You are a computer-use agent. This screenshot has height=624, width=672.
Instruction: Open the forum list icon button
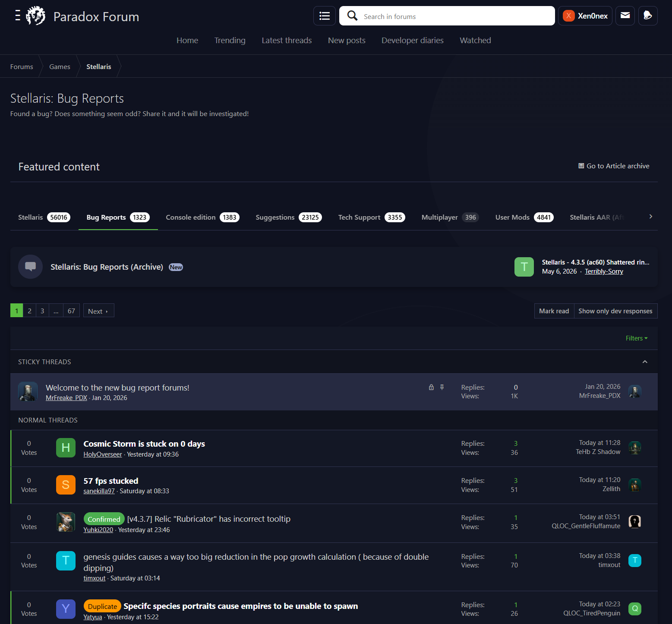[x=324, y=16]
